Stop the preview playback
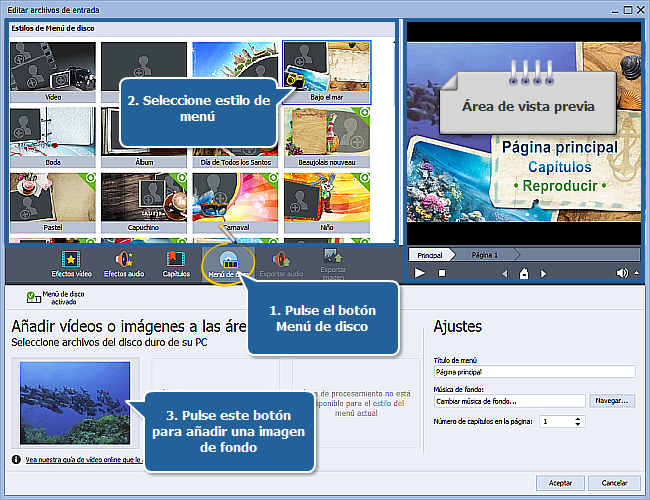This screenshot has height=500, width=650. tap(441, 273)
